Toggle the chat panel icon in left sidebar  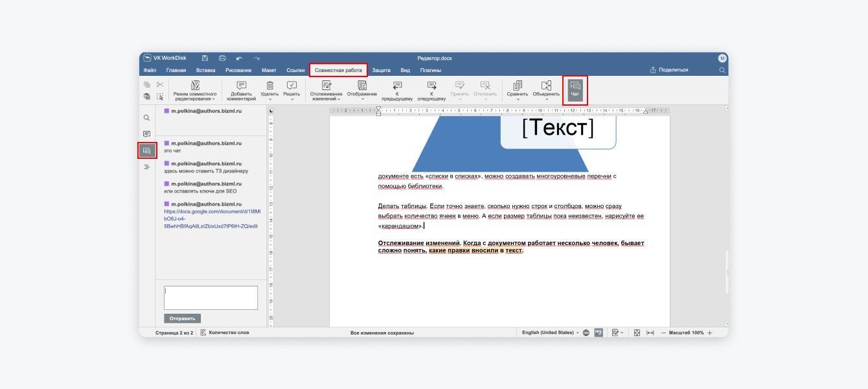[x=146, y=150]
